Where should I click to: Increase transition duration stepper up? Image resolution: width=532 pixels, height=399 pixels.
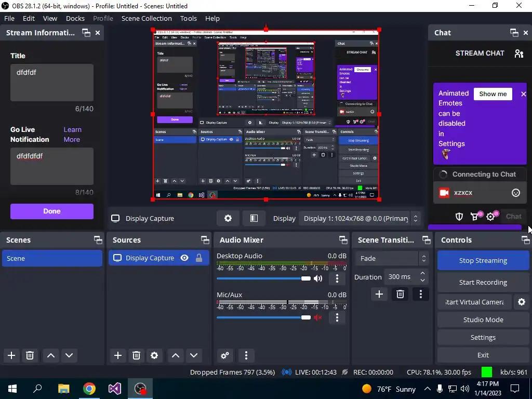click(422, 273)
